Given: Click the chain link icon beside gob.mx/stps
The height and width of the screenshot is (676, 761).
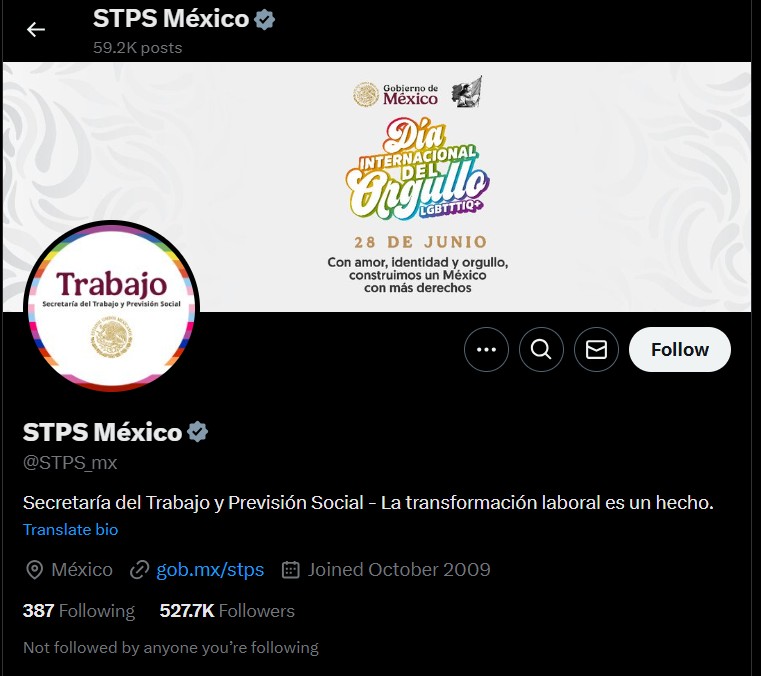Looking at the screenshot, I should [139, 570].
